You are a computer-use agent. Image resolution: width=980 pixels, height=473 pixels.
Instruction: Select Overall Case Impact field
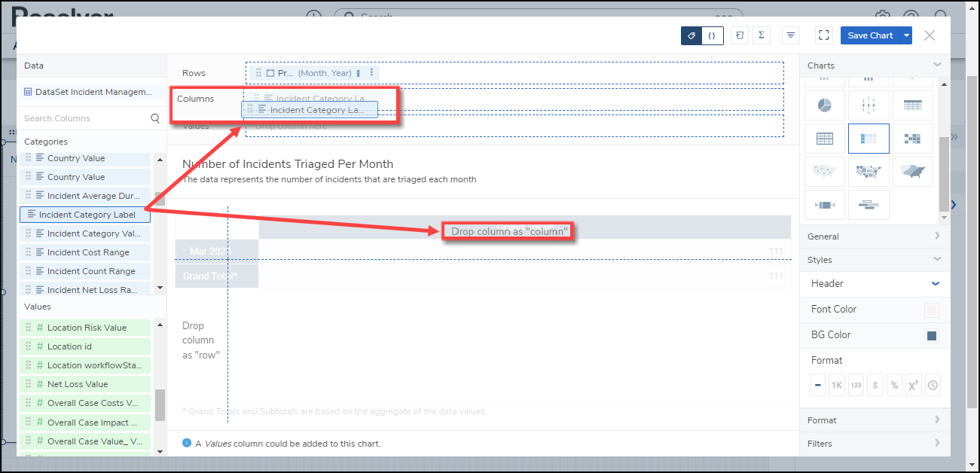pyautogui.click(x=85, y=422)
